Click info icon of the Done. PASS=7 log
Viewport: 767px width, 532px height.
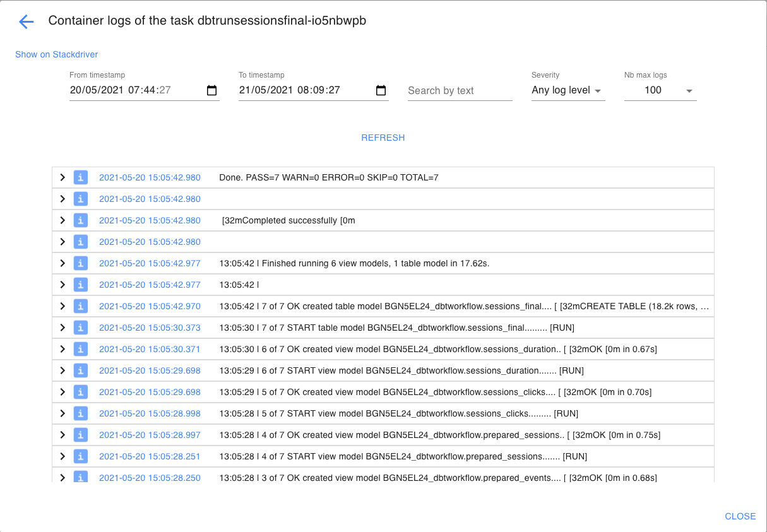point(80,177)
